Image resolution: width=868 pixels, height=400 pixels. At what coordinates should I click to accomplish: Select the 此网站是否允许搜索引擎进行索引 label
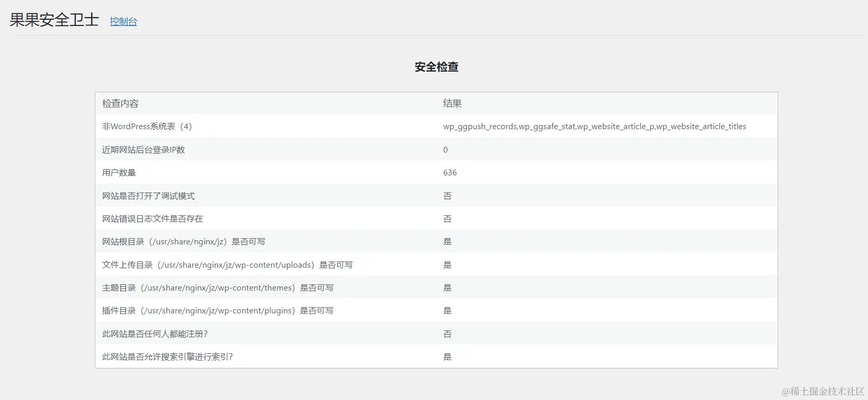(x=168, y=357)
